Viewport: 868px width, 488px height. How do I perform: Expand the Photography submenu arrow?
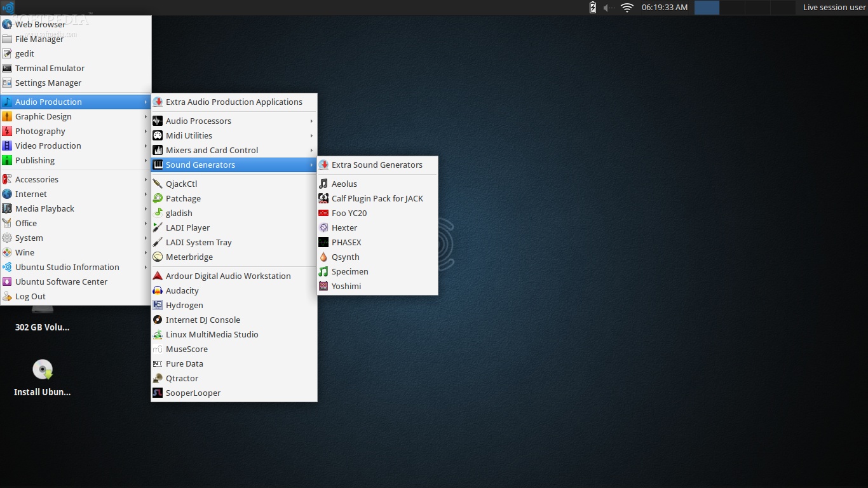click(x=146, y=131)
